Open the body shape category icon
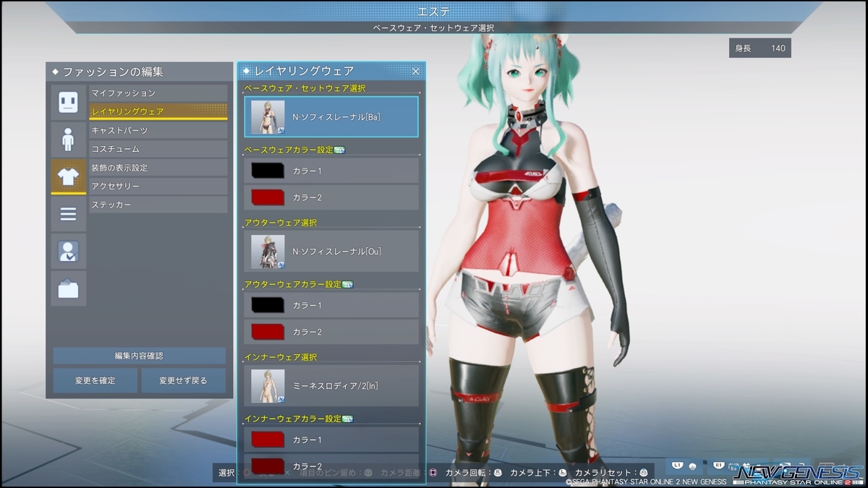This screenshot has height=488, width=868. [68, 140]
